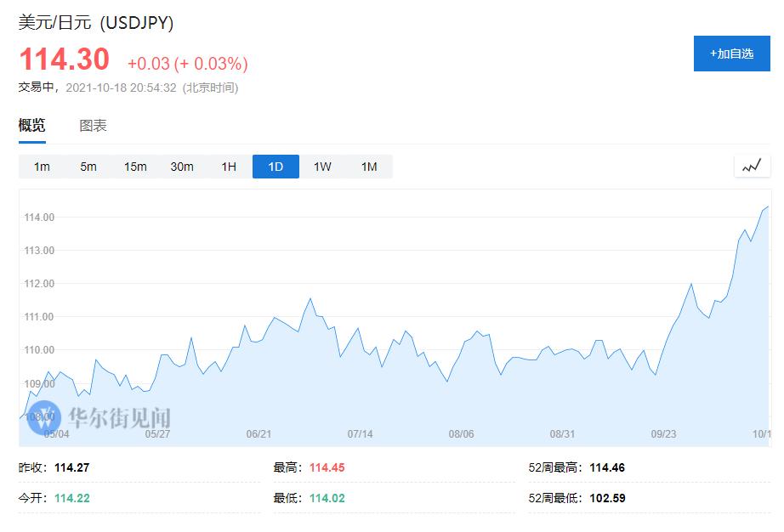Image resolution: width=784 pixels, height=532 pixels.
Task: Switch chart to 1M interval
Action: coord(368,167)
